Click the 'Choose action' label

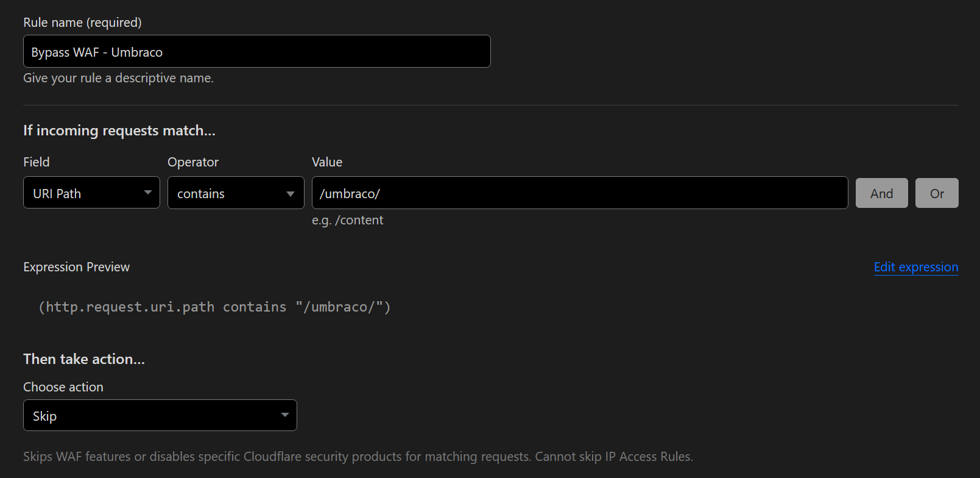[63, 387]
